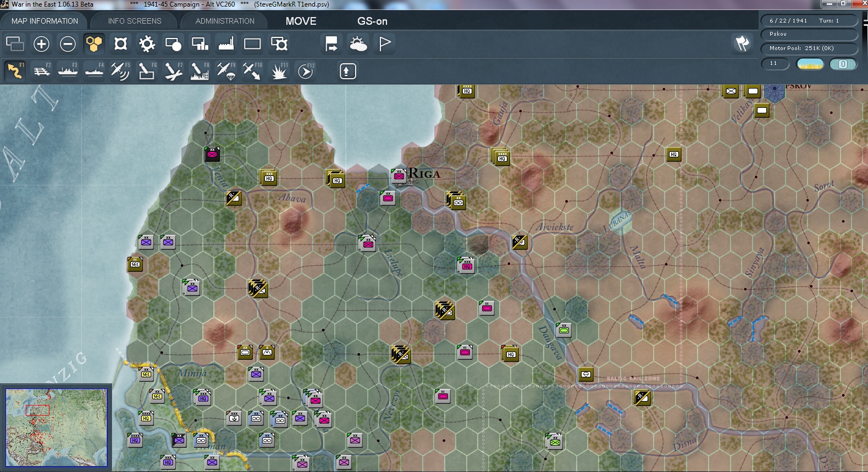The image size is (868, 472).
Task: Select Air Transfer mode (F10)
Action: 252,71
